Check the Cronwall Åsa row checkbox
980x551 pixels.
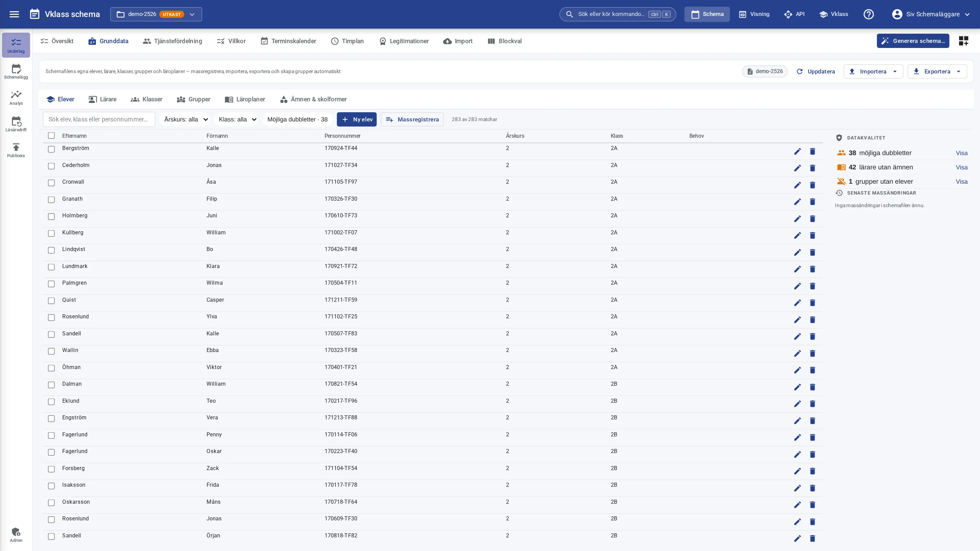[51, 183]
